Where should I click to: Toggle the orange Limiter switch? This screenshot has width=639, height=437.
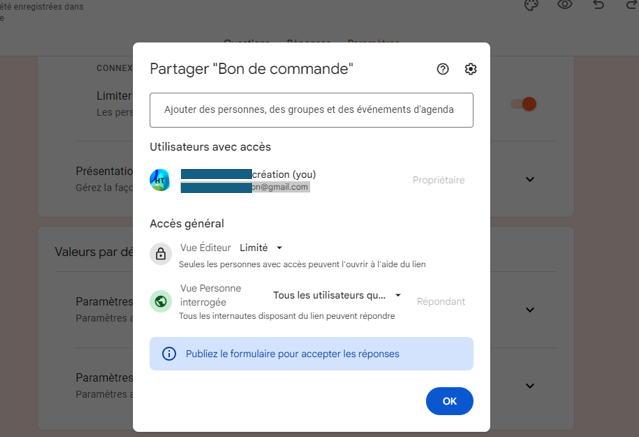524,104
